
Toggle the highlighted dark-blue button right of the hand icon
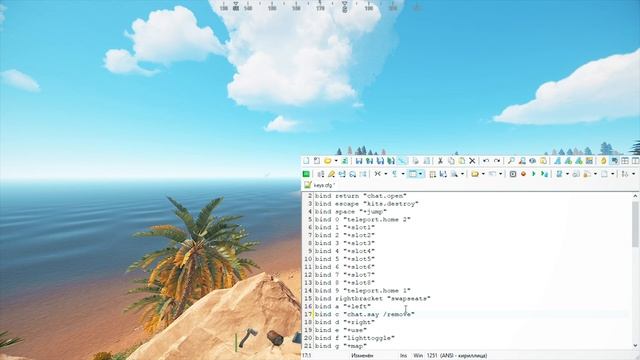point(614,161)
